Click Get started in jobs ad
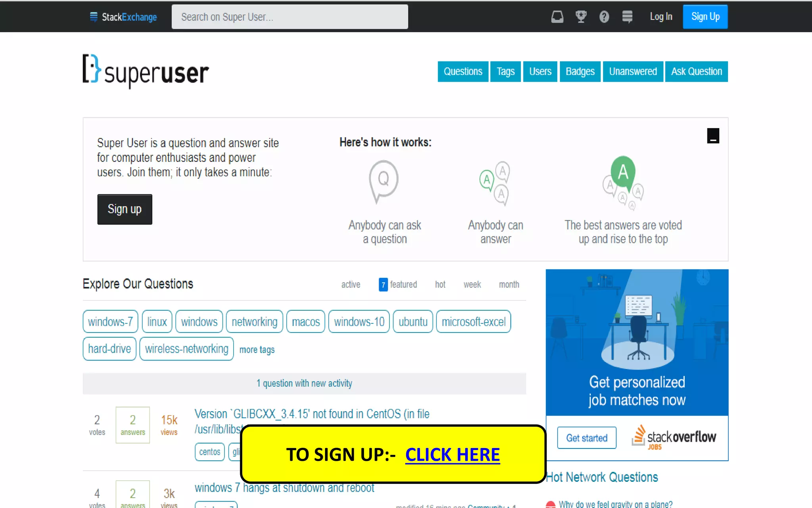Screen dimensions: 812x508 tap(586, 438)
